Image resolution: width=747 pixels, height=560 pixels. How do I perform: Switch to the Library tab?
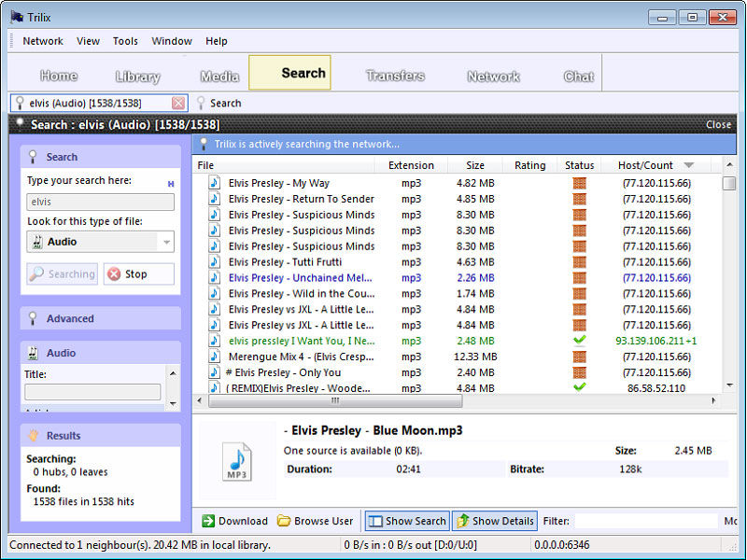(137, 77)
